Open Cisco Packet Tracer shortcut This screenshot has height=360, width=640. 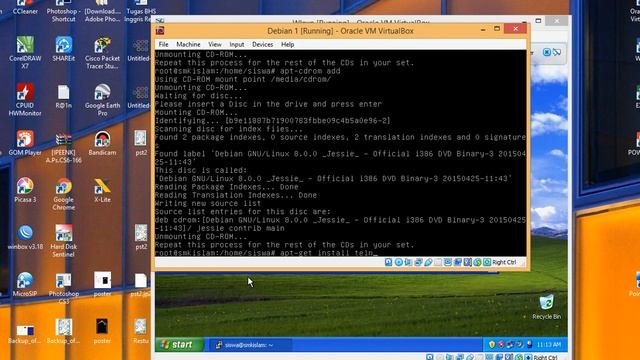[x=102, y=53]
